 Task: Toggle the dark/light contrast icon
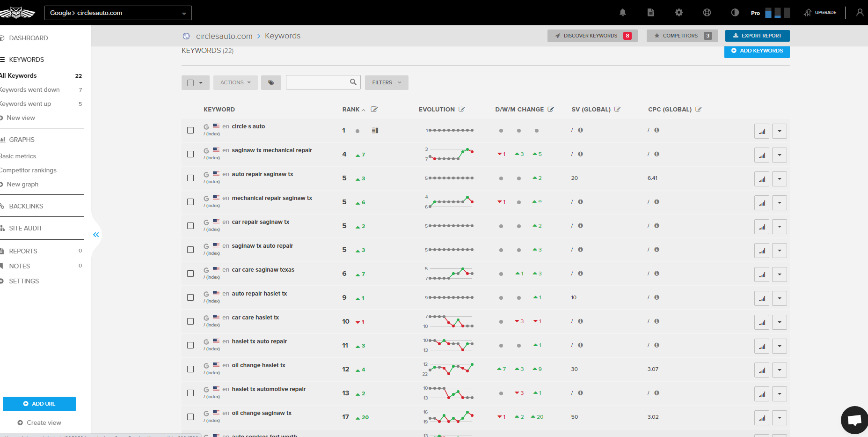click(735, 13)
